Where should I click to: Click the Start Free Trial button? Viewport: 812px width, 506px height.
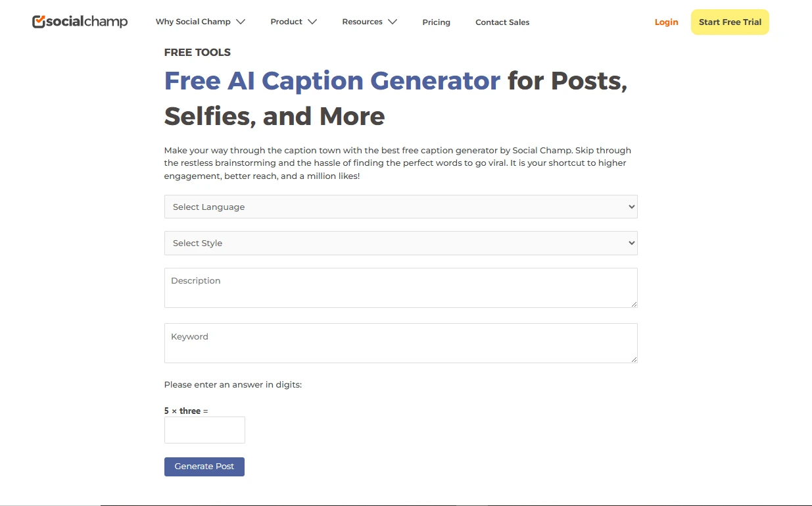coord(730,22)
